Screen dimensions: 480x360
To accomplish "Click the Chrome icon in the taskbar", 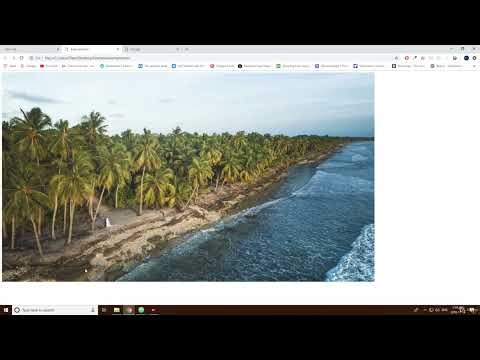I will pos(129,310).
